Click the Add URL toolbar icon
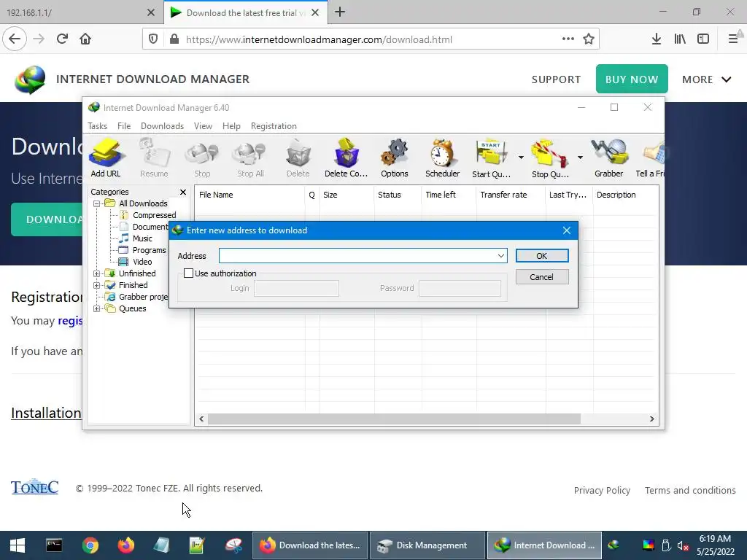 pyautogui.click(x=106, y=157)
